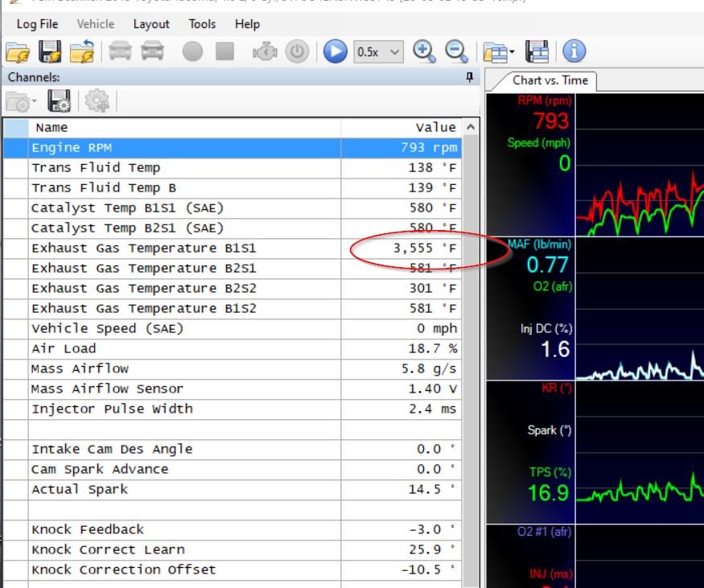The width and height of the screenshot is (704, 588).
Task: Select Exhaust Gas Temperature B1S2 row
Action: point(233,308)
